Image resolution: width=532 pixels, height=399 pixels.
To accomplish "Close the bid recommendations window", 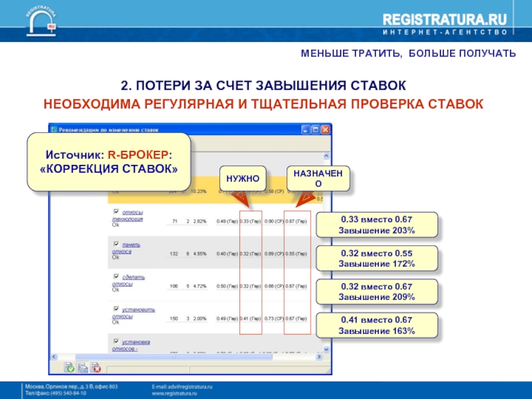I will (x=325, y=128).
